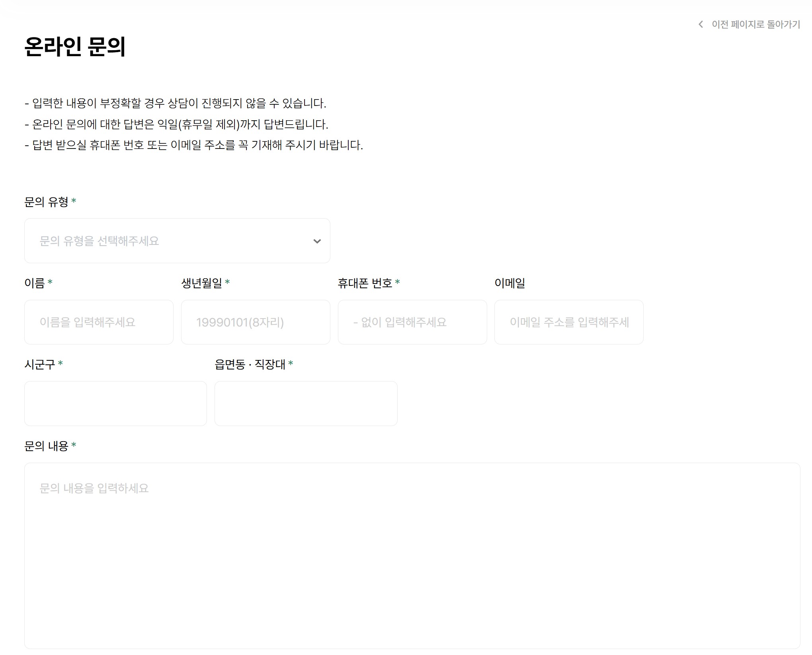The height and width of the screenshot is (655, 812).
Task: Click the 문의 내용 field label
Action: (46, 446)
